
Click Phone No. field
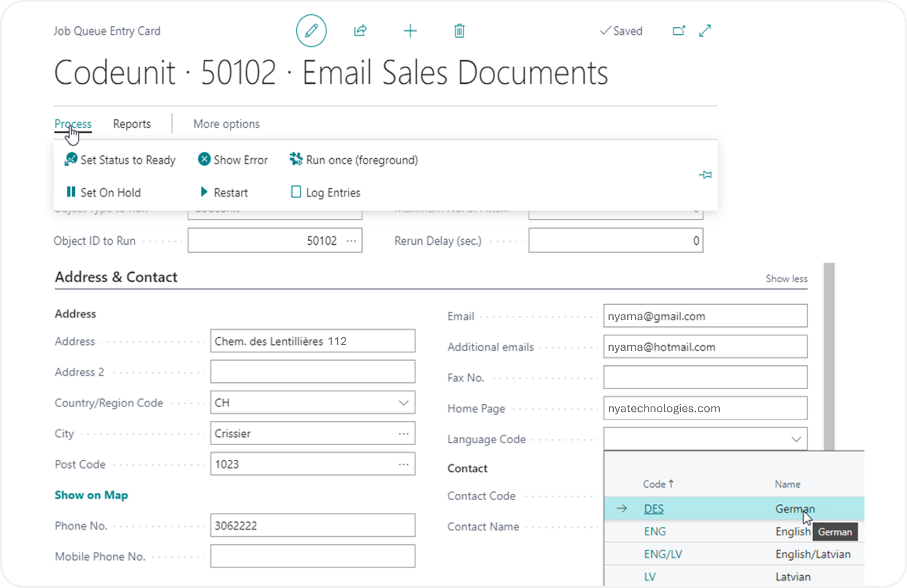(x=313, y=525)
